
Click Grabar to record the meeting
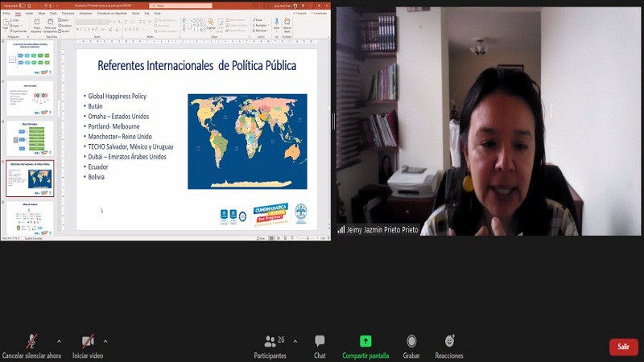[411, 348]
